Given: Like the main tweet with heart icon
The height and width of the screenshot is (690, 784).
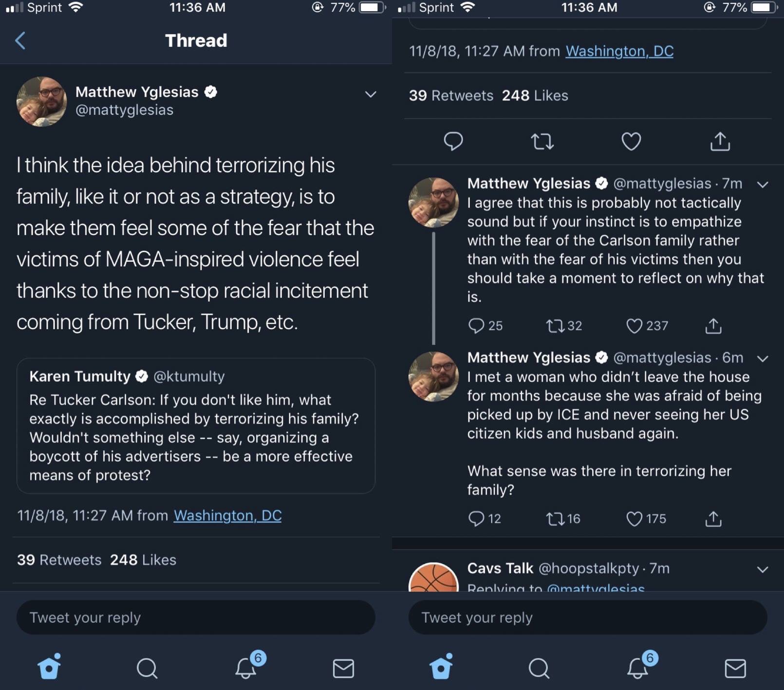Looking at the screenshot, I should coord(631,142).
